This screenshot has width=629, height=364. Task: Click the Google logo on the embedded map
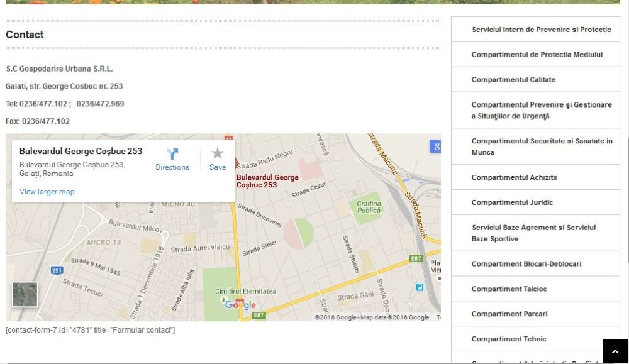click(x=240, y=306)
